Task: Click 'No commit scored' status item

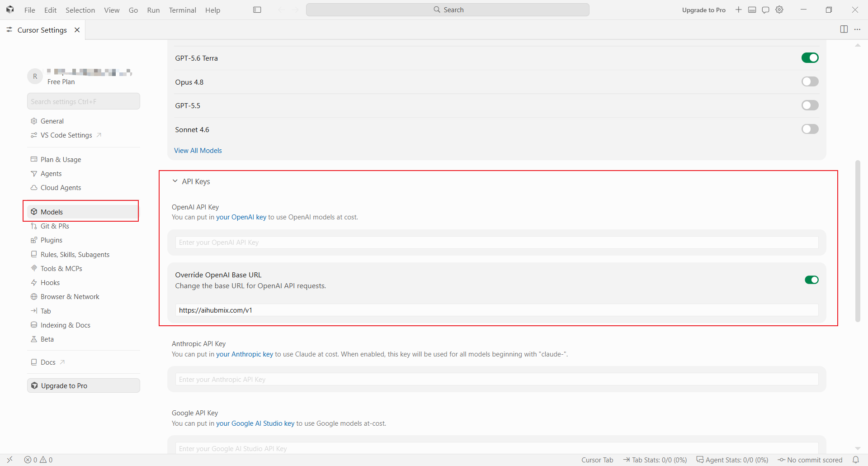Action: point(810,460)
